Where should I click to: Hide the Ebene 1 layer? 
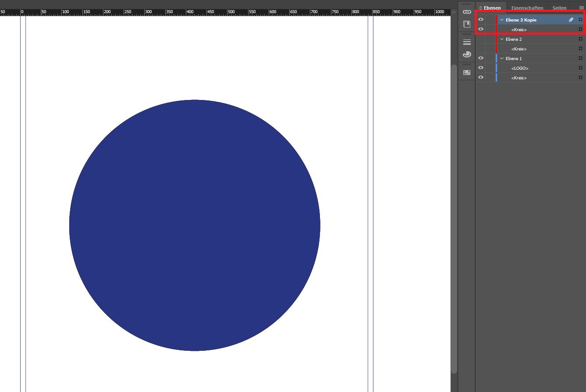[x=481, y=58]
